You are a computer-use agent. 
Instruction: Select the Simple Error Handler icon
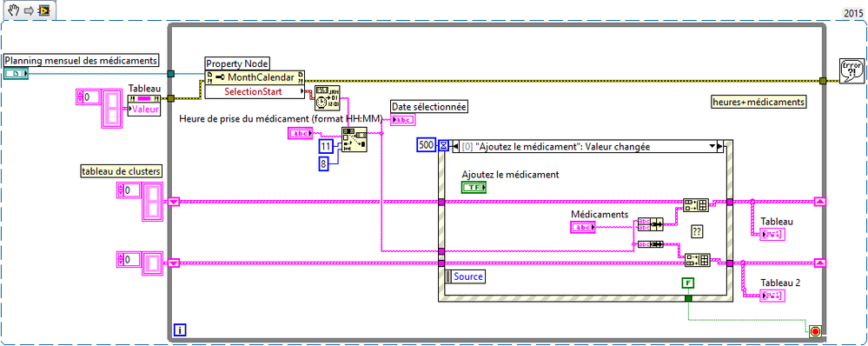tap(851, 71)
